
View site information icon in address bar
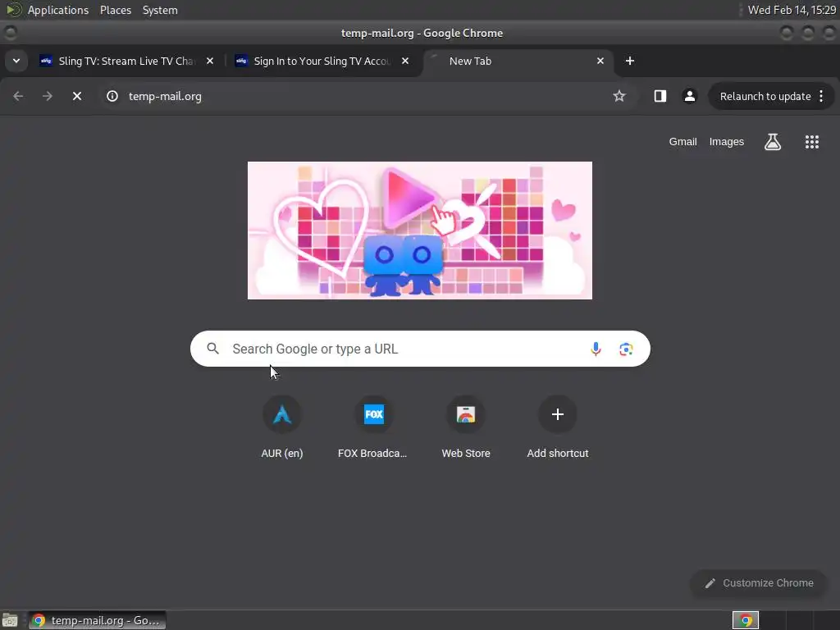tap(112, 97)
